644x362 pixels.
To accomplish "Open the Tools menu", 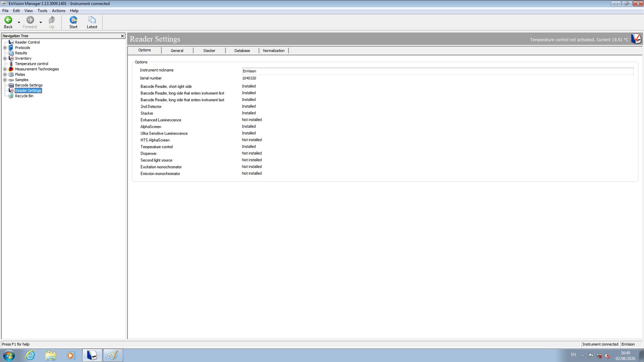I will (x=42, y=11).
